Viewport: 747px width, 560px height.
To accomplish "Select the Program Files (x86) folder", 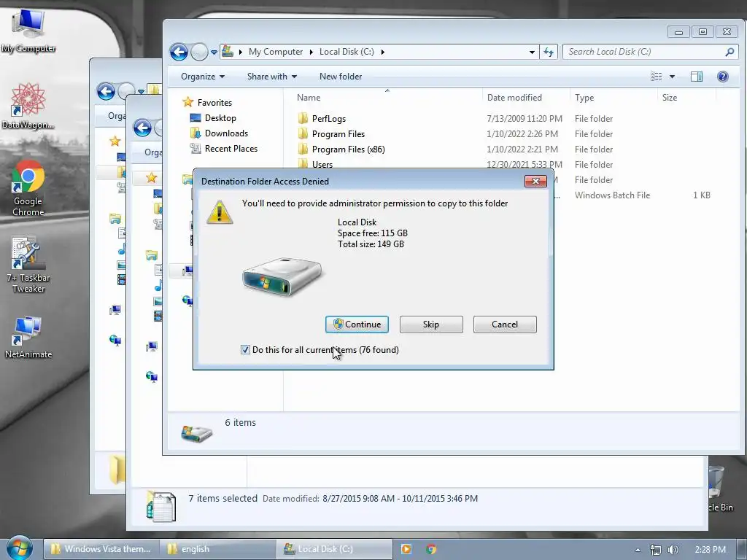I will pos(341,149).
